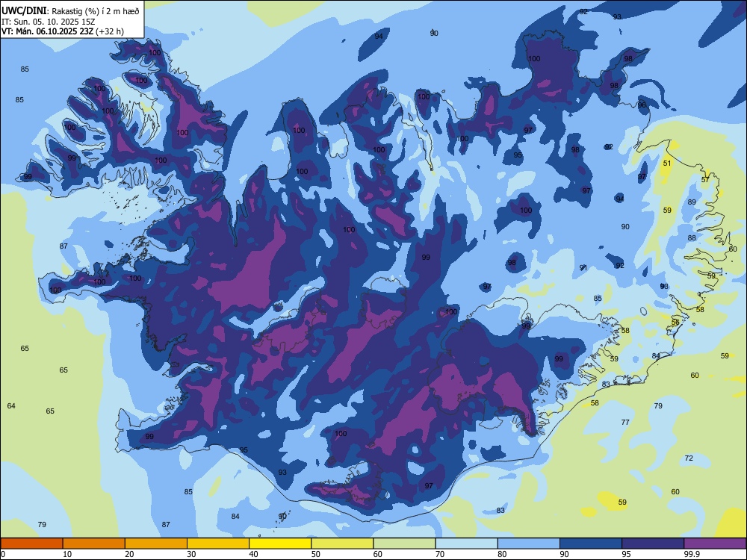Screen dimensions: 747x560
Task: Click the legend tick label '80'
Action: tap(502, 554)
